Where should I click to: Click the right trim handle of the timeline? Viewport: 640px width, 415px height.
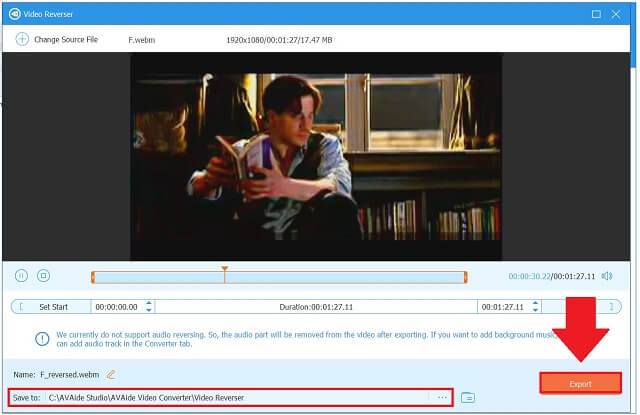tap(465, 277)
